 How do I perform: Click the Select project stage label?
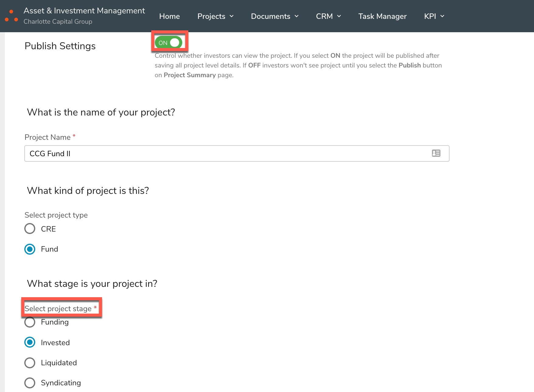[x=58, y=309]
